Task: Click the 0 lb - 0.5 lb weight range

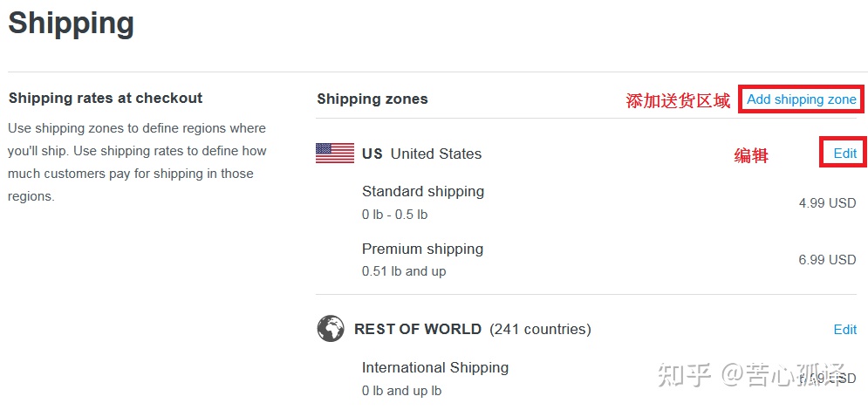Action: pos(394,215)
